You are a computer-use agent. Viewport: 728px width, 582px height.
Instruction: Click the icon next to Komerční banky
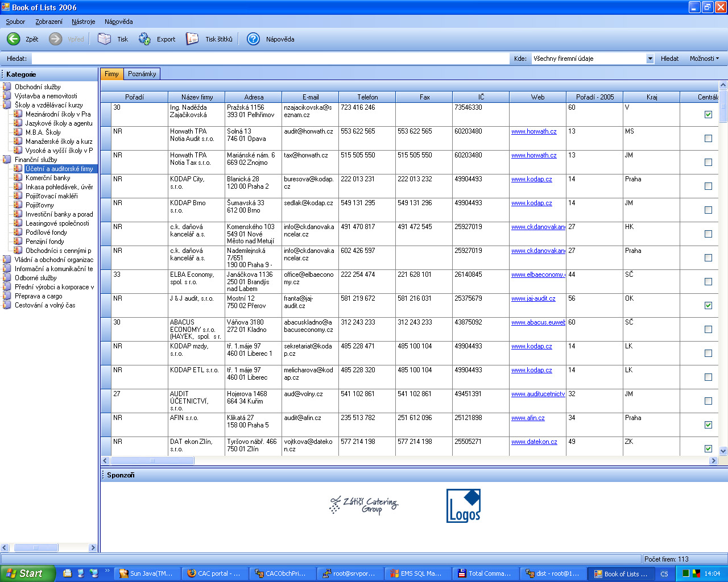coord(18,178)
